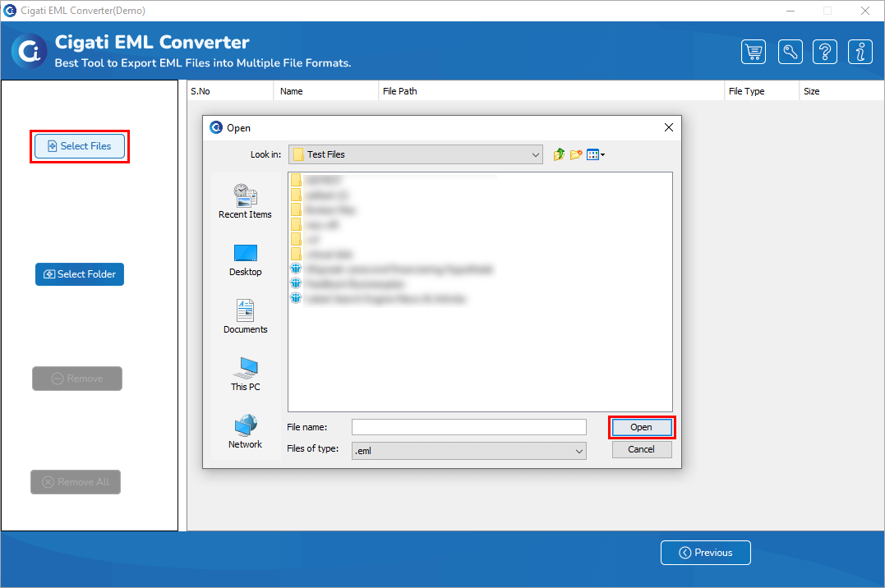Open help via the question mark icon

point(825,52)
